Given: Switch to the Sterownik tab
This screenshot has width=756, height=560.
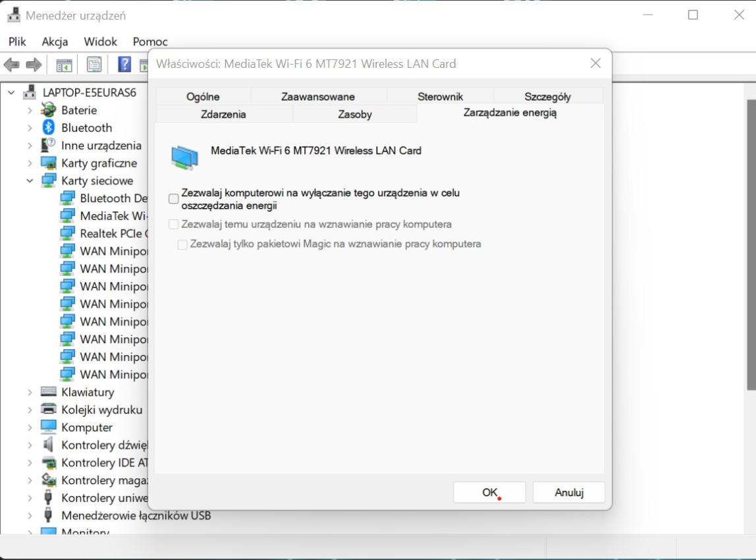Looking at the screenshot, I should pyautogui.click(x=440, y=97).
